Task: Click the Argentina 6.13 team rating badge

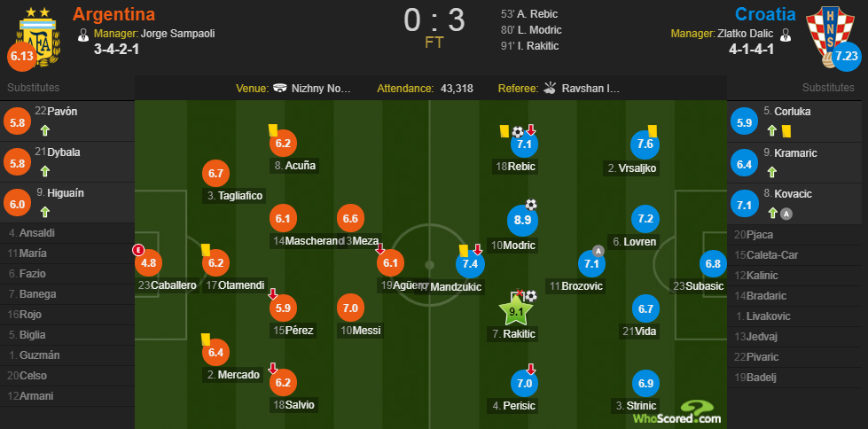Action: [21, 57]
